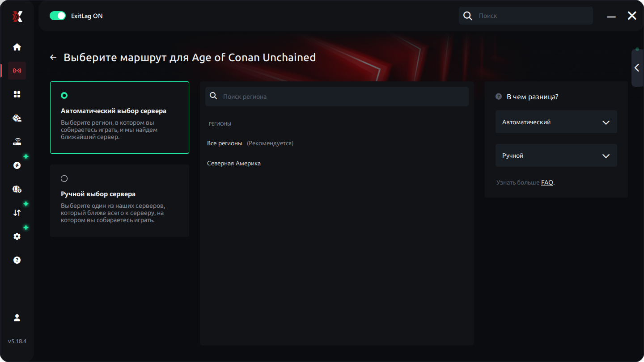The width and height of the screenshot is (644, 362).
Task: Click the 'Ручной выбор сервера' heading
Action: click(98, 194)
